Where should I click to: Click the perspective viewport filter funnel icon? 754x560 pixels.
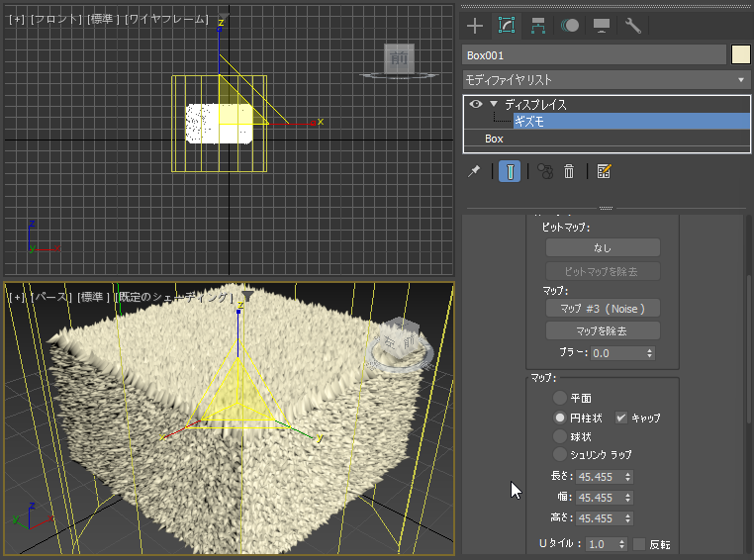pyautogui.click(x=247, y=295)
